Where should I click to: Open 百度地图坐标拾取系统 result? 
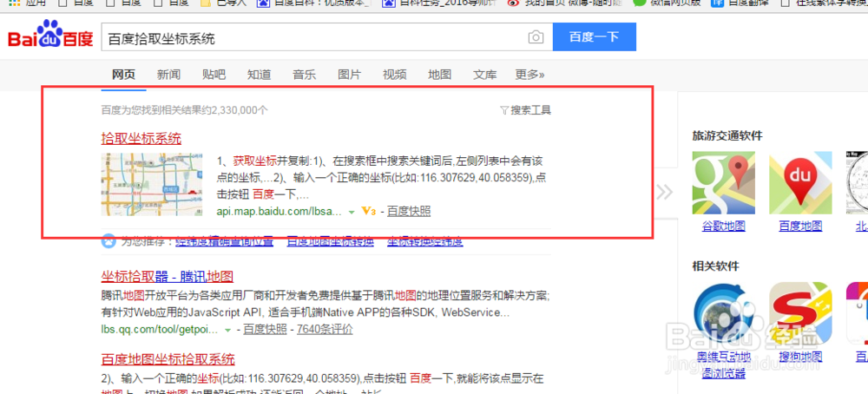click(168, 359)
